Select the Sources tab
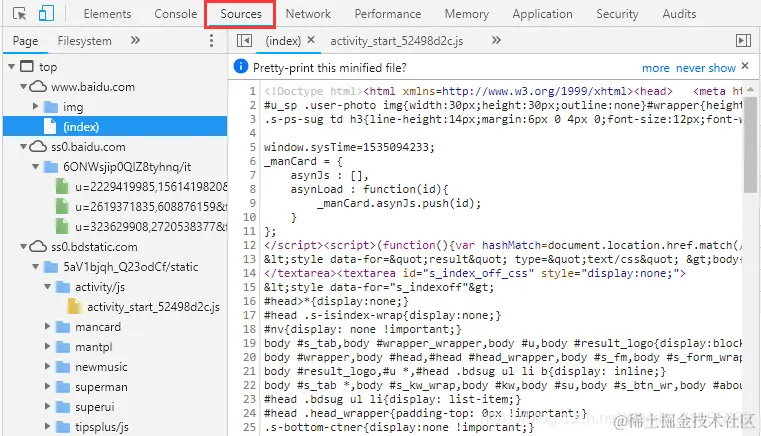This screenshot has height=436, width=761. 241,14
